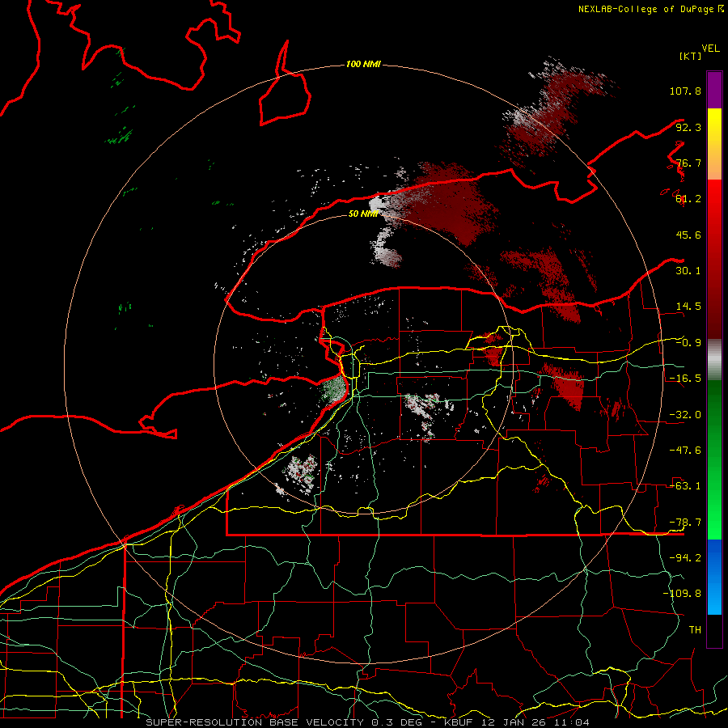Click the gray near-zero segment of color bar

click(714, 360)
